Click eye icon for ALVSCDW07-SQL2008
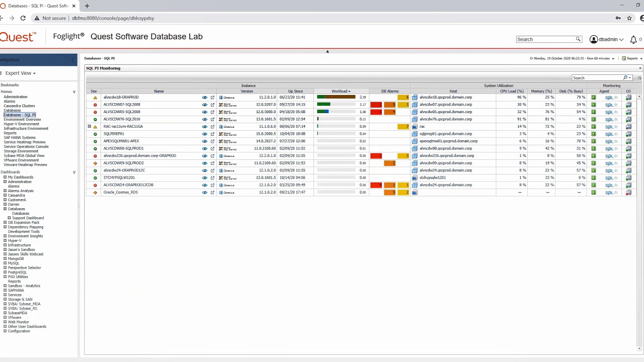Image resolution: width=644 pixels, height=362 pixels. [x=205, y=105]
